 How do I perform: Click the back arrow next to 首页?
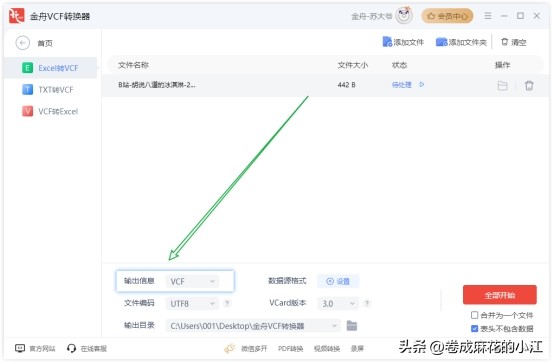coord(23,43)
